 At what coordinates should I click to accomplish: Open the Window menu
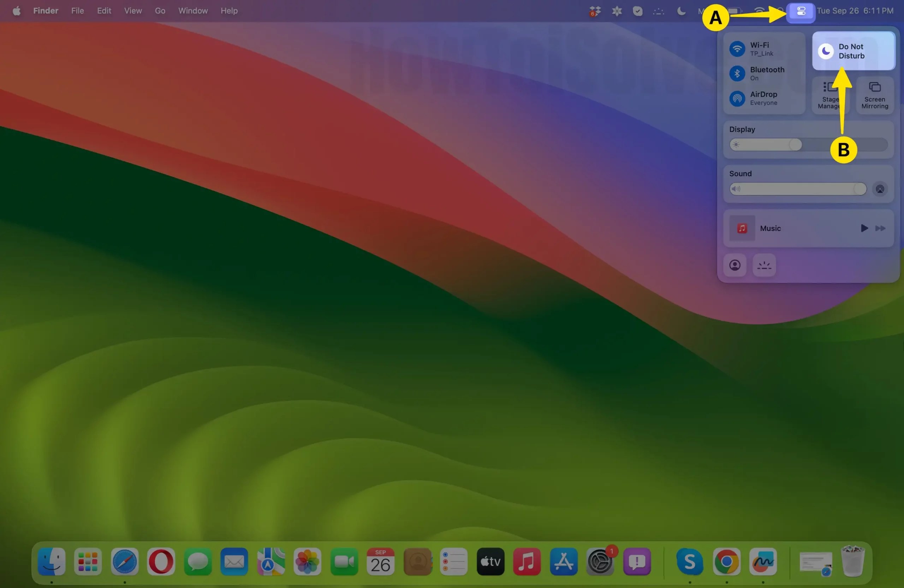click(192, 11)
